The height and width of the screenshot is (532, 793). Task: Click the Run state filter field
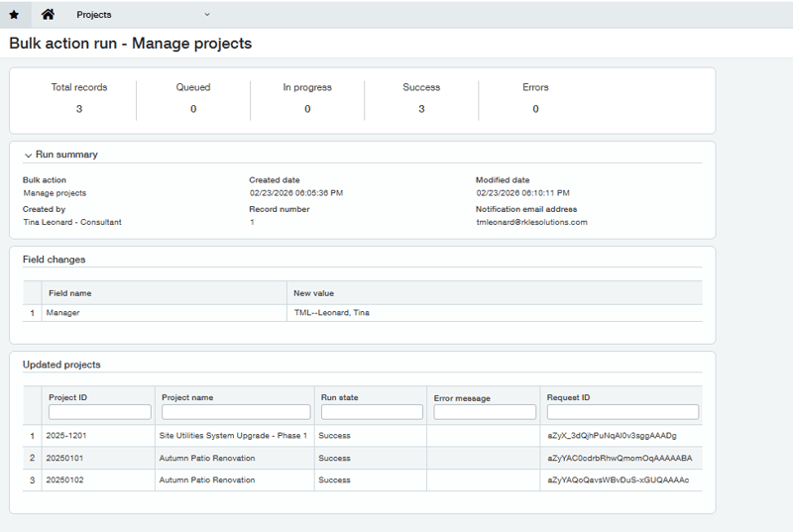[x=372, y=412]
